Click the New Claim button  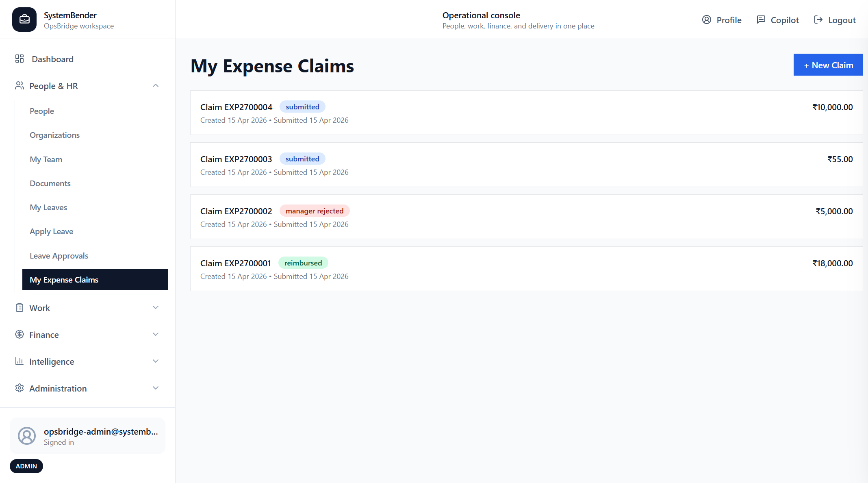(828, 65)
